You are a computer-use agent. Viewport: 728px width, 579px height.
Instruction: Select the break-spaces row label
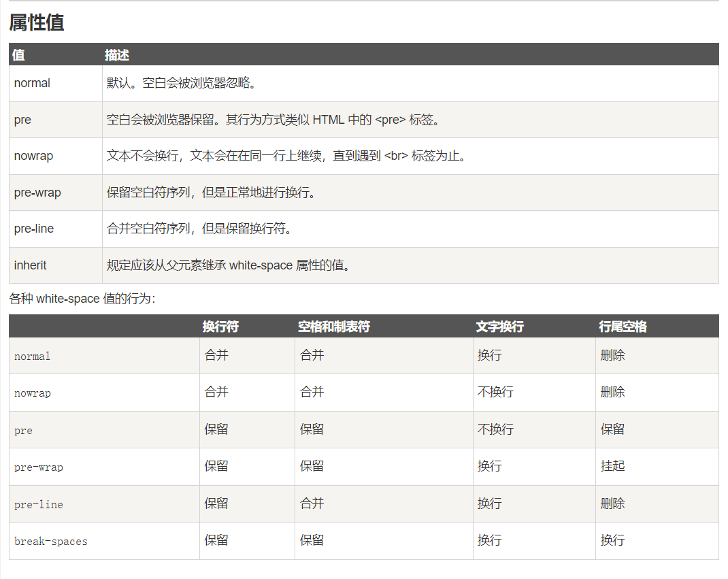[50, 542]
